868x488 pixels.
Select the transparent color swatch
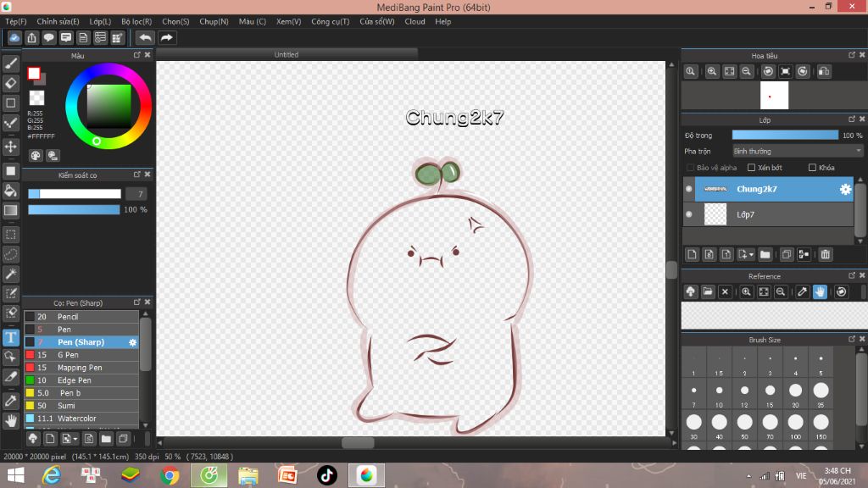point(36,98)
